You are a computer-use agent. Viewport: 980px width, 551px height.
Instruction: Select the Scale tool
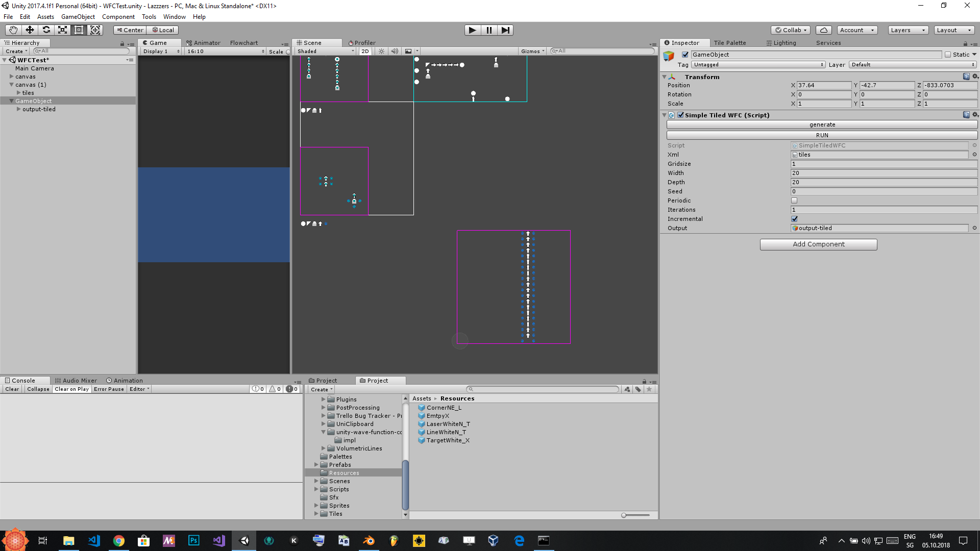pyautogui.click(x=62, y=30)
